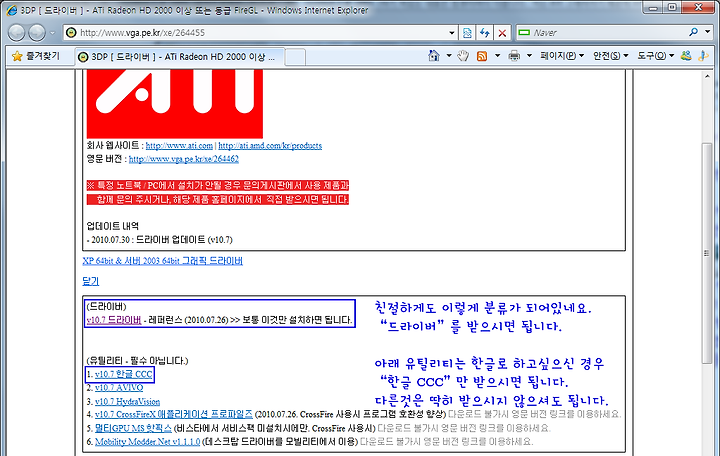Open the v10.7 AVIVO link
The width and height of the screenshot is (720, 456).
pyautogui.click(x=119, y=388)
